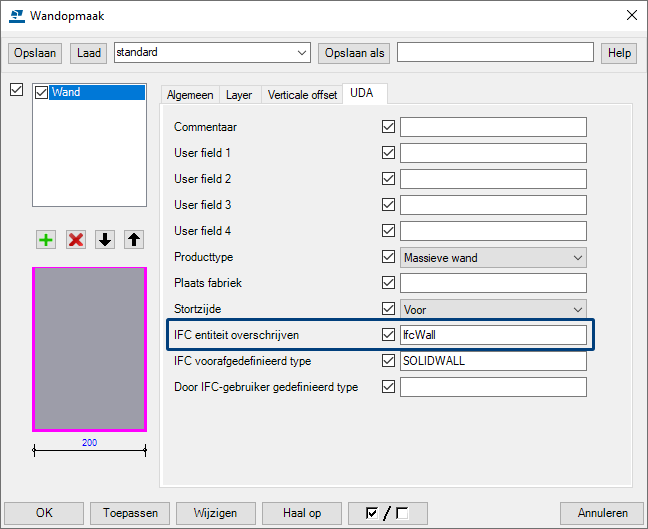648x529 pixels.
Task: Move layer down with the down arrow icon
Action: pyautogui.click(x=105, y=240)
